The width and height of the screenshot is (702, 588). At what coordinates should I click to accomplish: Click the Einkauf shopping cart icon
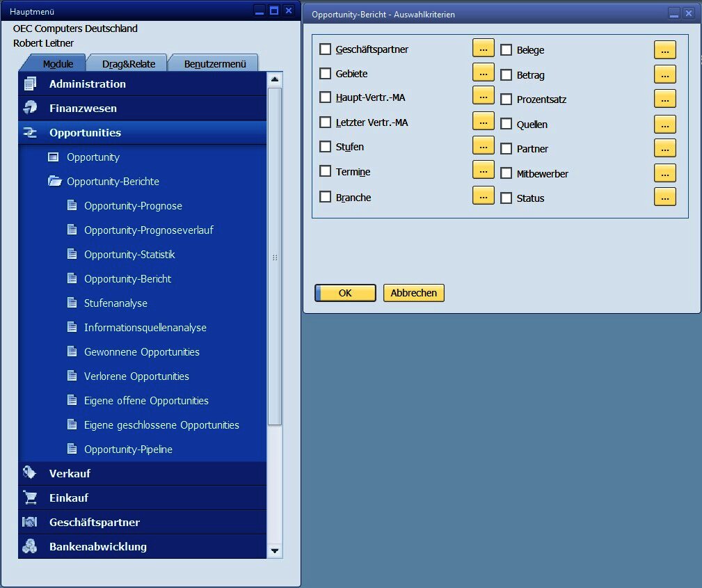click(x=30, y=498)
